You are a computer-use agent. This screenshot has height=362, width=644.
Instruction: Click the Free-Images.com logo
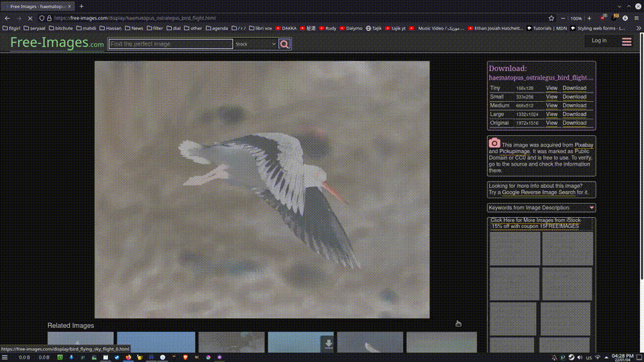pos(57,42)
